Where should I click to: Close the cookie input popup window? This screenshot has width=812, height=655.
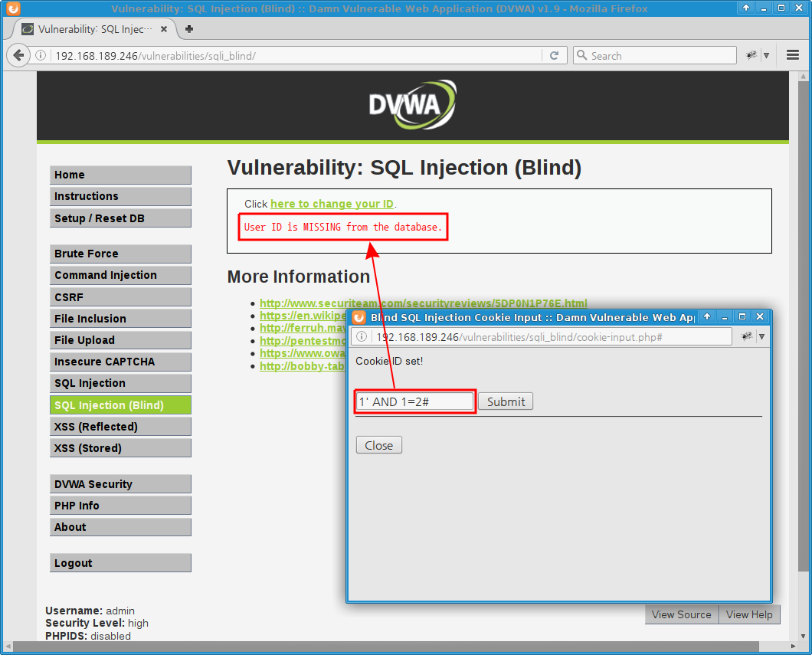coord(760,316)
